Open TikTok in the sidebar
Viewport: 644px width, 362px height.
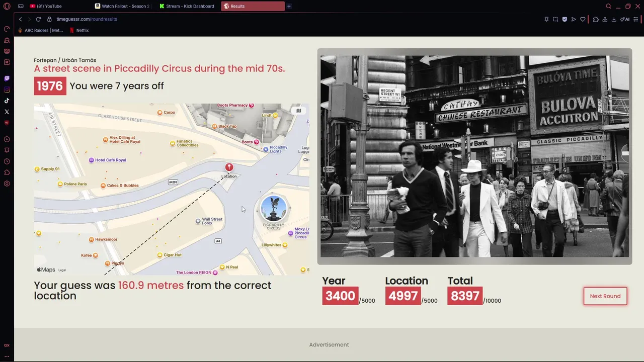(7, 101)
